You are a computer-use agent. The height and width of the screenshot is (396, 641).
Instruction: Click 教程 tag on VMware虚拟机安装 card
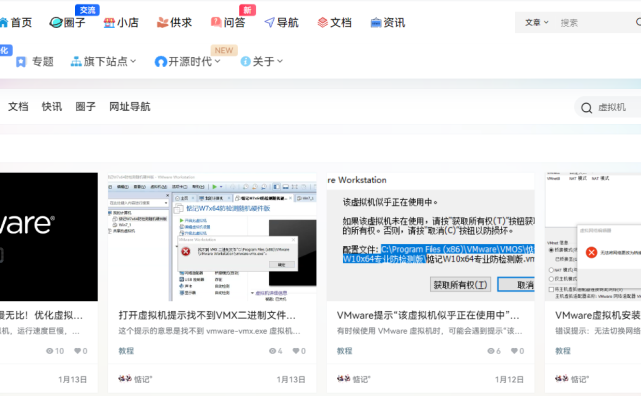(563, 351)
